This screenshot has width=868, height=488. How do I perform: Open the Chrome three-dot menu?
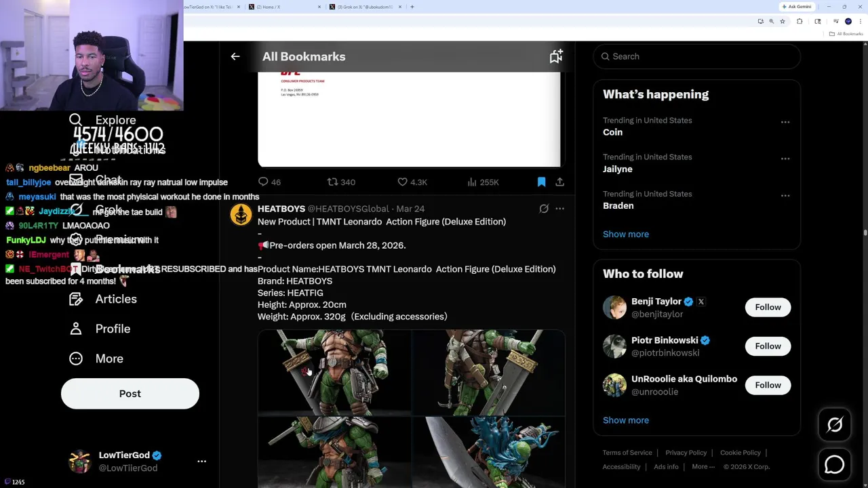(x=859, y=22)
